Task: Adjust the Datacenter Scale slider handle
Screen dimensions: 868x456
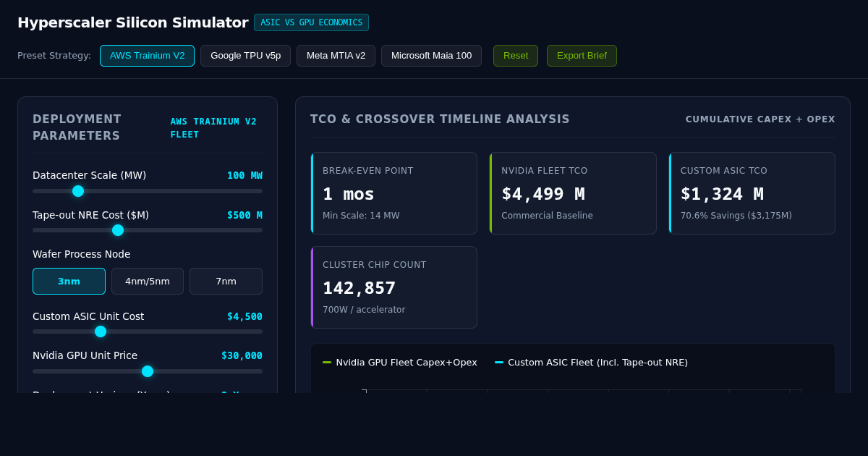Action: [78, 191]
